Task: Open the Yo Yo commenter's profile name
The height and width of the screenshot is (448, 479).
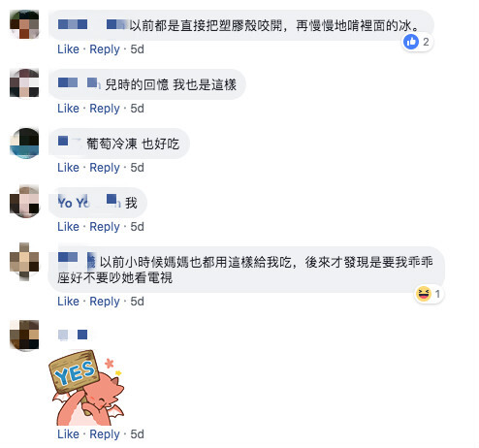Action: click(89, 203)
